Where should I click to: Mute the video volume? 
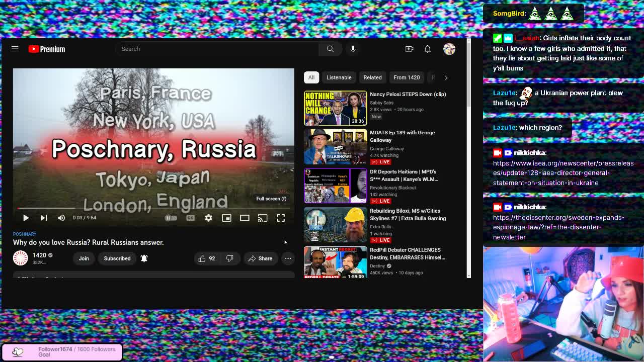point(61,218)
